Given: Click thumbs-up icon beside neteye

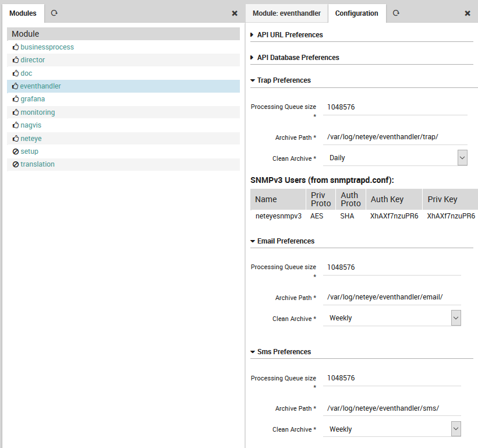Looking at the screenshot, I should click(16, 139).
